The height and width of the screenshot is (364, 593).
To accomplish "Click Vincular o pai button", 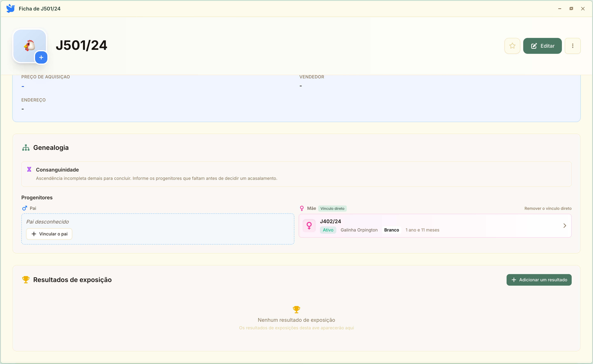I will click(49, 234).
